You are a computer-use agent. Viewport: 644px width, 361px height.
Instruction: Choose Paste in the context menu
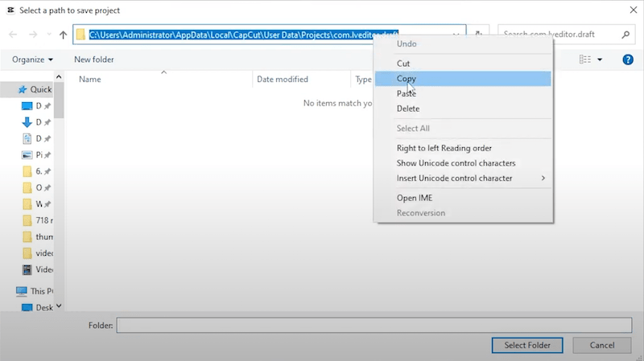pyautogui.click(x=463, y=93)
